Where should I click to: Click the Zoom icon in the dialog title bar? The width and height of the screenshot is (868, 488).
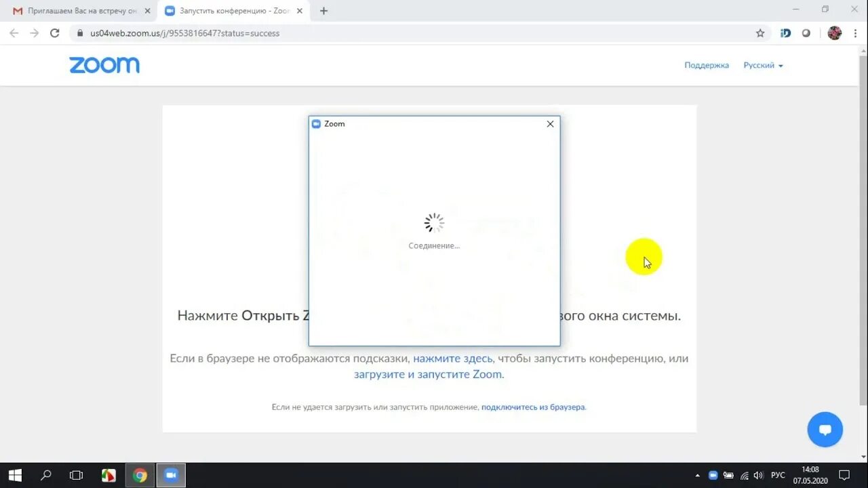tap(316, 124)
